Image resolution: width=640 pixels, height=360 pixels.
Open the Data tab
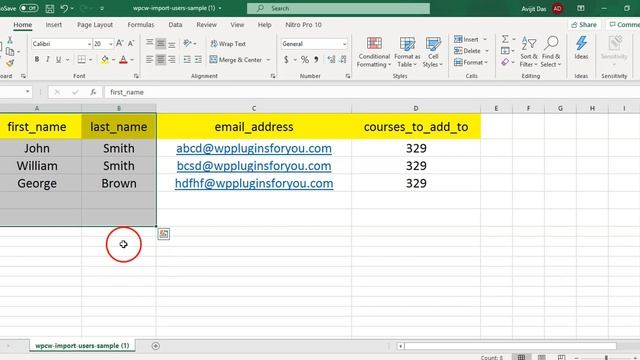(x=175, y=24)
